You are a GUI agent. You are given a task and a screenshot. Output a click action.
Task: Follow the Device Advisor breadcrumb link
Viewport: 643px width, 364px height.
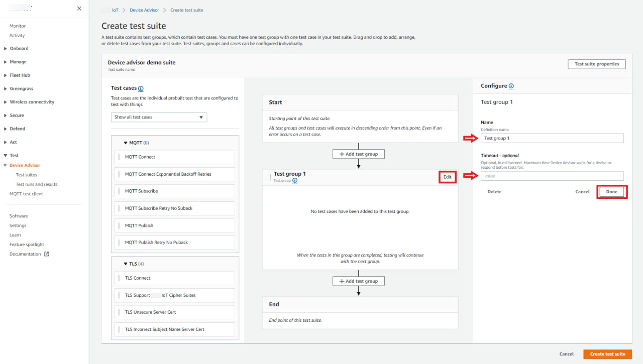click(143, 10)
